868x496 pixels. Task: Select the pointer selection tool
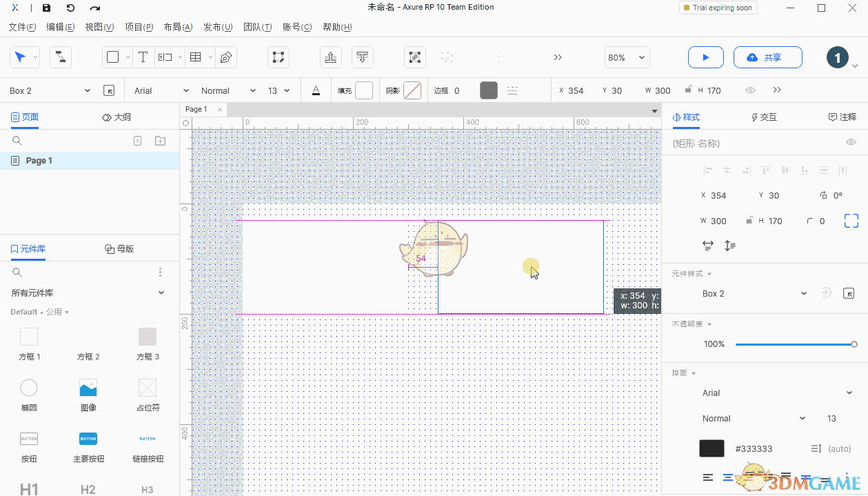click(x=21, y=57)
